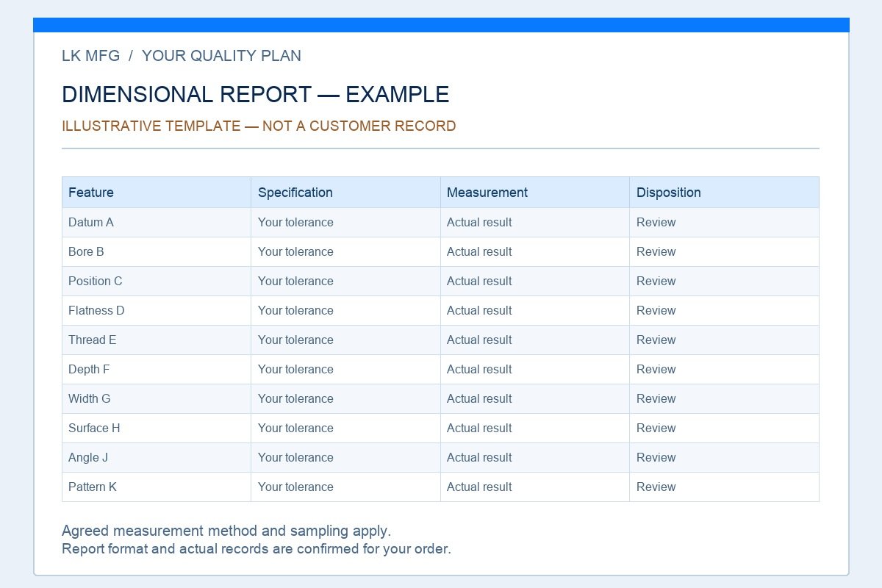Click 'Review' in the Bore B row
Image resolution: width=882 pixels, height=588 pixels.
click(x=656, y=251)
